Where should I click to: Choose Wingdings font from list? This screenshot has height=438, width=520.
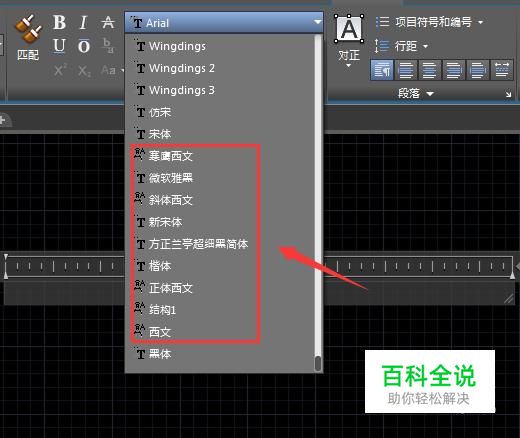coord(220,46)
